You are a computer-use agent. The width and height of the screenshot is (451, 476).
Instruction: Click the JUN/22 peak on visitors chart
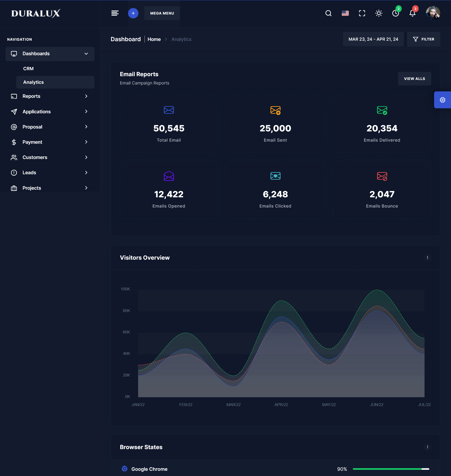pos(377,290)
